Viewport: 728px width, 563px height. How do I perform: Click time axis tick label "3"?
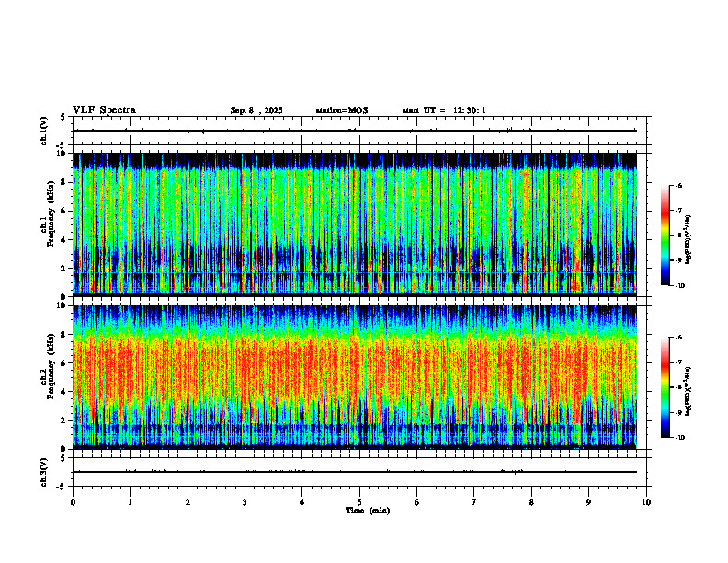click(x=245, y=502)
